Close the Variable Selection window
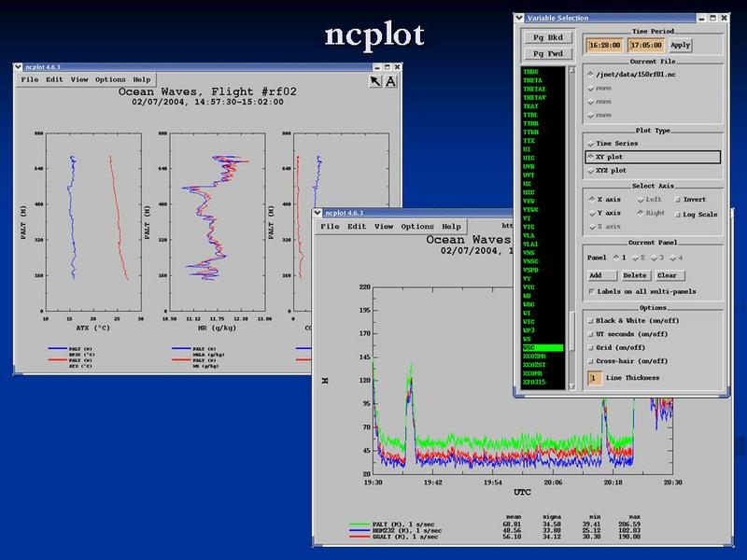The height and width of the screenshot is (560, 747). click(x=725, y=18)
